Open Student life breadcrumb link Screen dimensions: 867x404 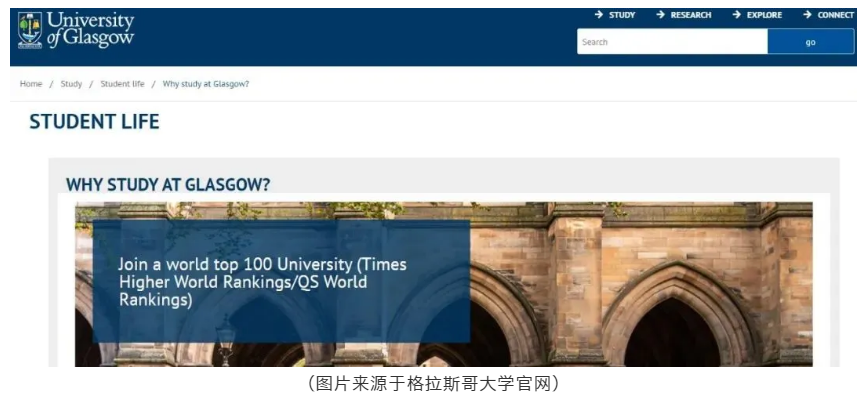click(122, 84)
